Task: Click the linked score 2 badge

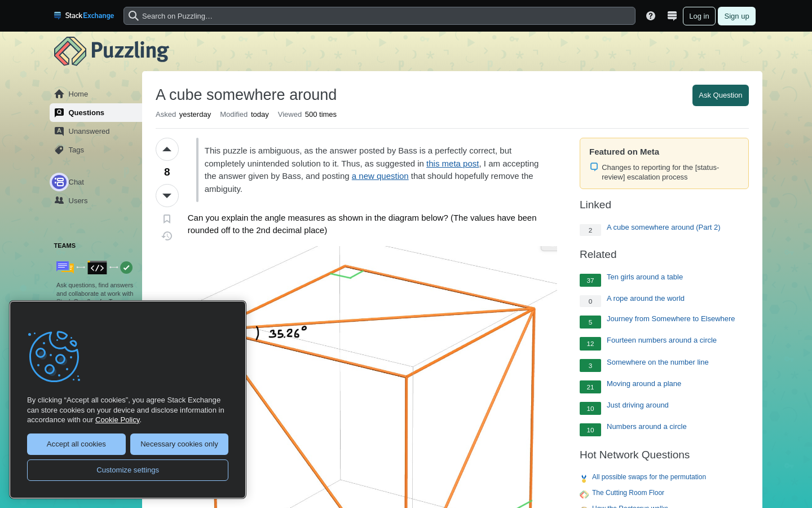Action: coord(590,230)
